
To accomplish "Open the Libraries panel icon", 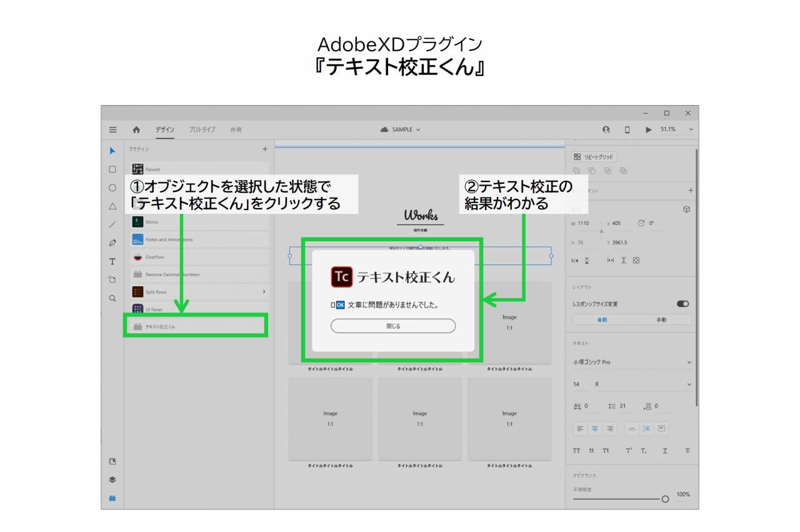I will 112,461.
